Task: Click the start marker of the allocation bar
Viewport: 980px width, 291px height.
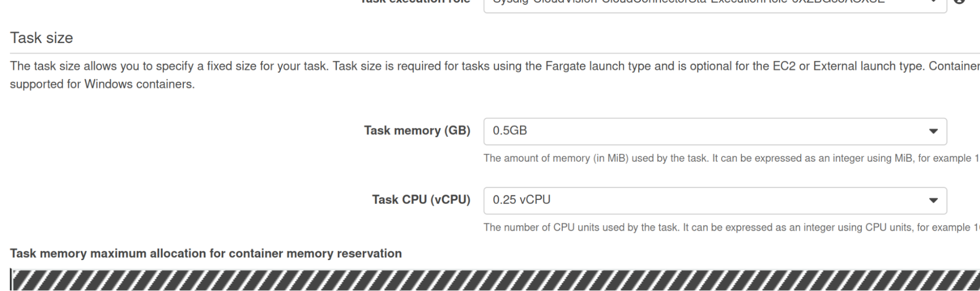Action: click(x=11, y=280)
